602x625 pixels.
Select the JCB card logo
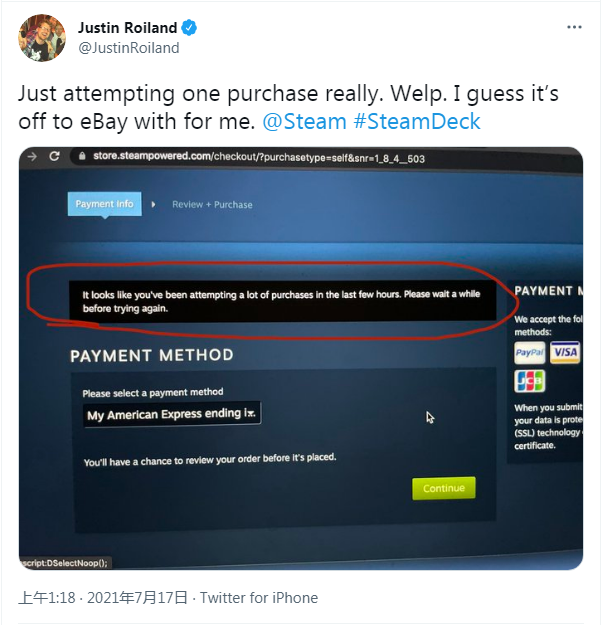click(529, 381)
